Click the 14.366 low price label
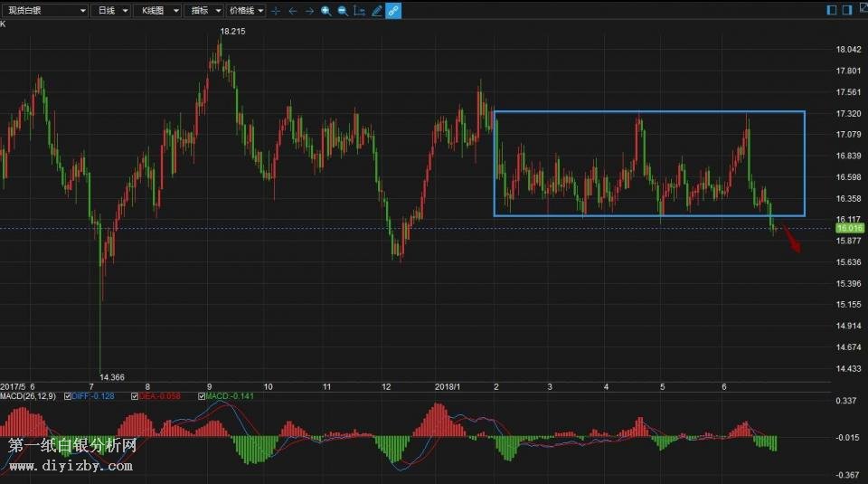This screenshot has height=484, width=868. 112,377
